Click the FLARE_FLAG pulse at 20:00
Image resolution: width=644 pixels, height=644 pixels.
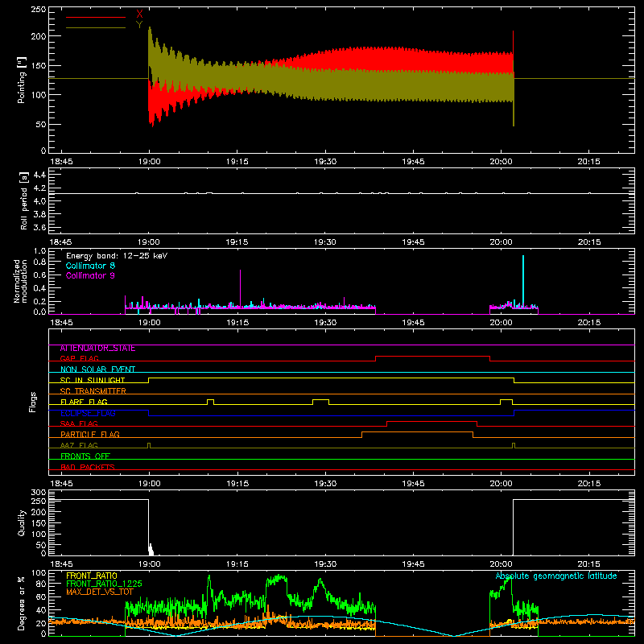coord(506,402)
